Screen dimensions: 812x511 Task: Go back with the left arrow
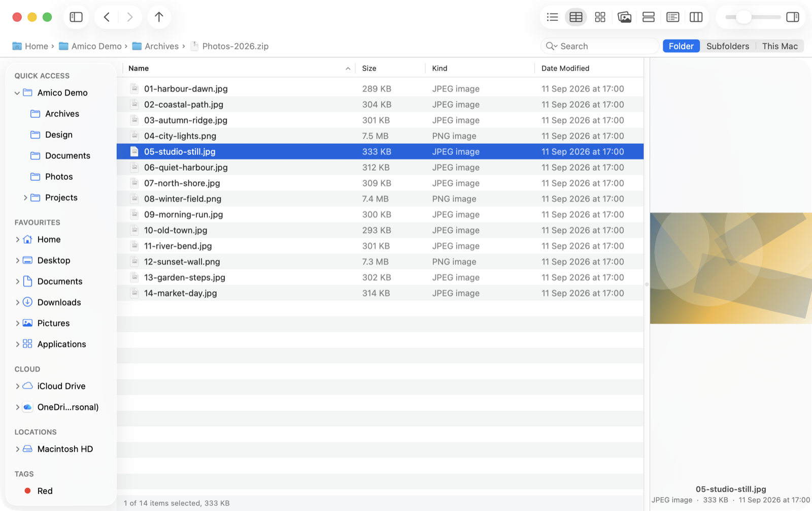point(107,17)
